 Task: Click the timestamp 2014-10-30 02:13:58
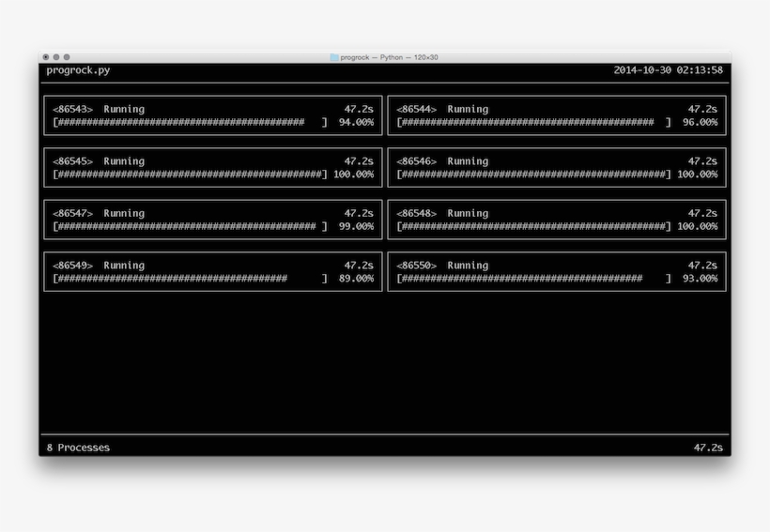pos(668,70)
